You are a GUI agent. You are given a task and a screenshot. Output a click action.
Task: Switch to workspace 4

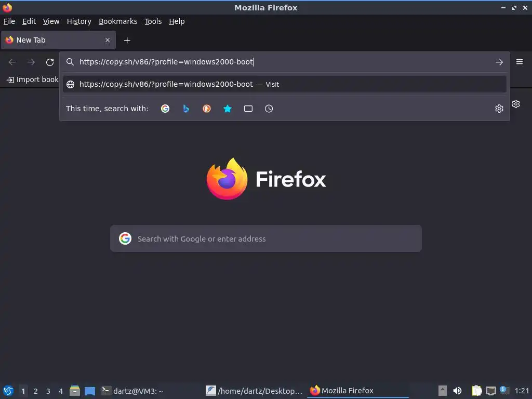(x=61, y=391)
